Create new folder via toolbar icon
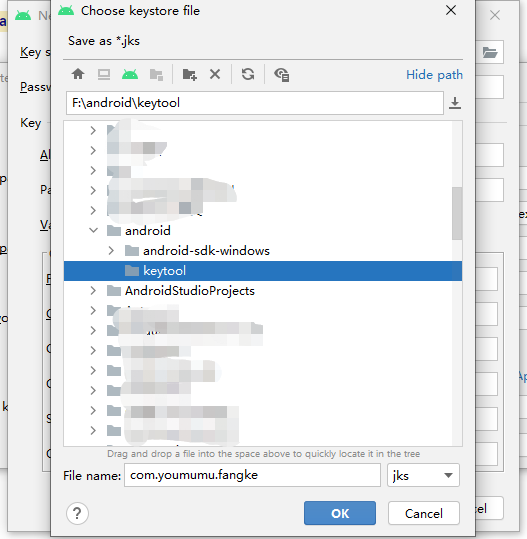Screen dimensions: 527x539 tap(189, 74)
